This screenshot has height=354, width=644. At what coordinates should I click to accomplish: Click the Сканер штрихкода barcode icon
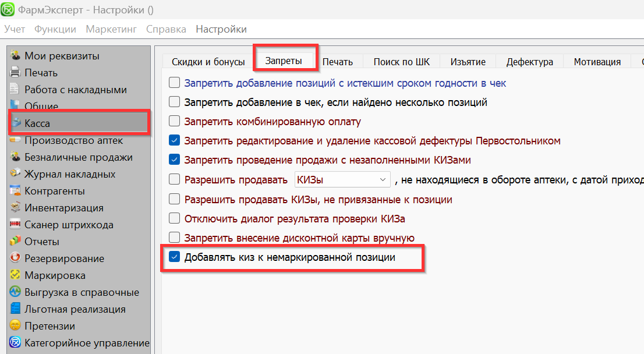16,225
